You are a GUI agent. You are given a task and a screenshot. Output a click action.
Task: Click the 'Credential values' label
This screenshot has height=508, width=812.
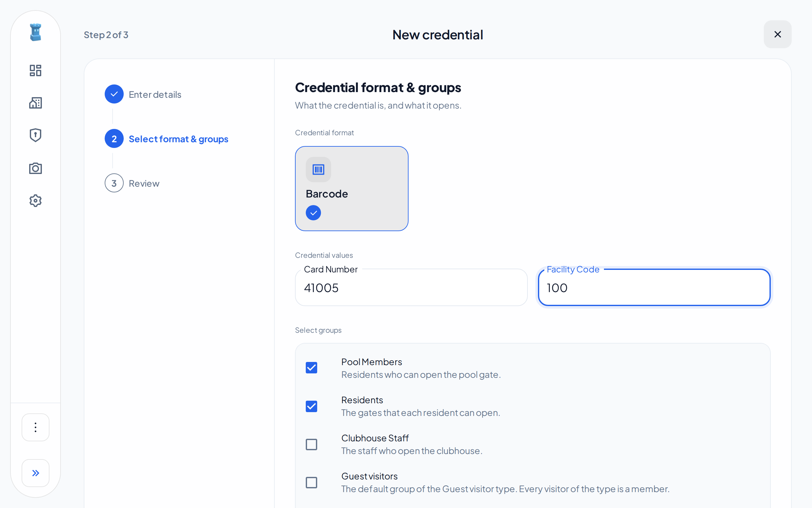pos(324,255)
